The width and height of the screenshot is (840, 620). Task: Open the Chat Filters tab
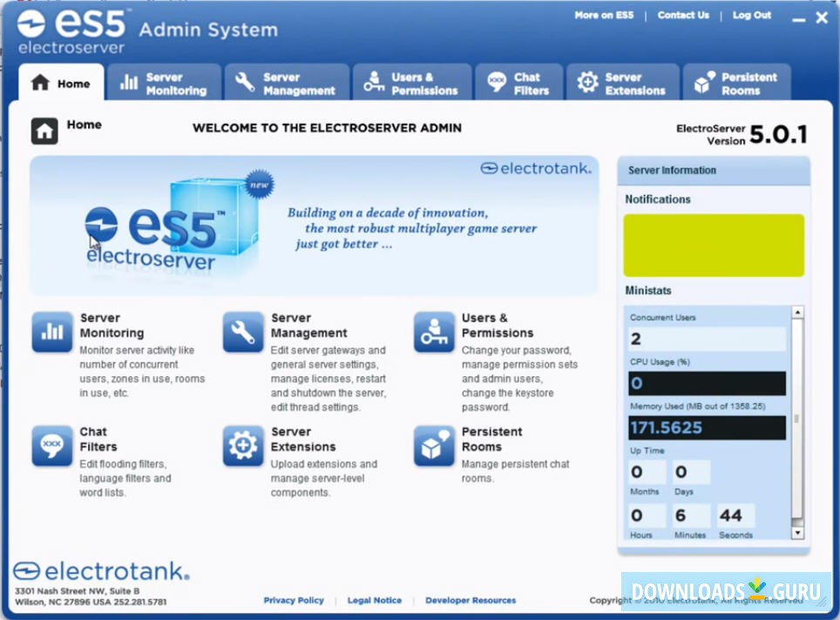click(519, 82)
